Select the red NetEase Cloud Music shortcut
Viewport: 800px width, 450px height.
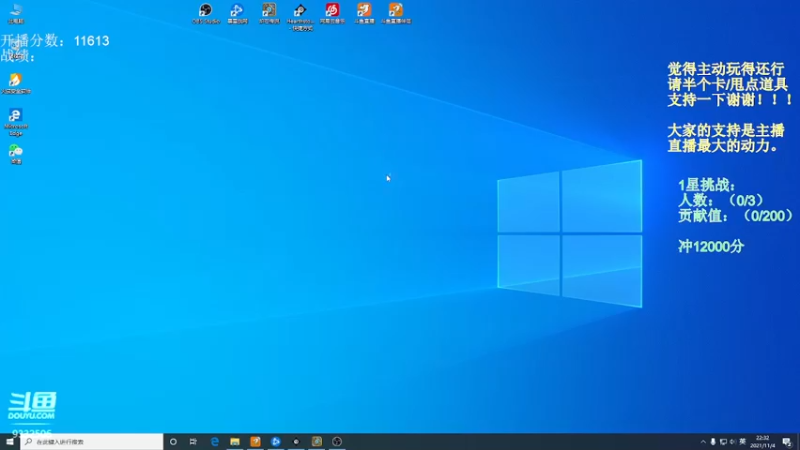[x=332, y=13]
